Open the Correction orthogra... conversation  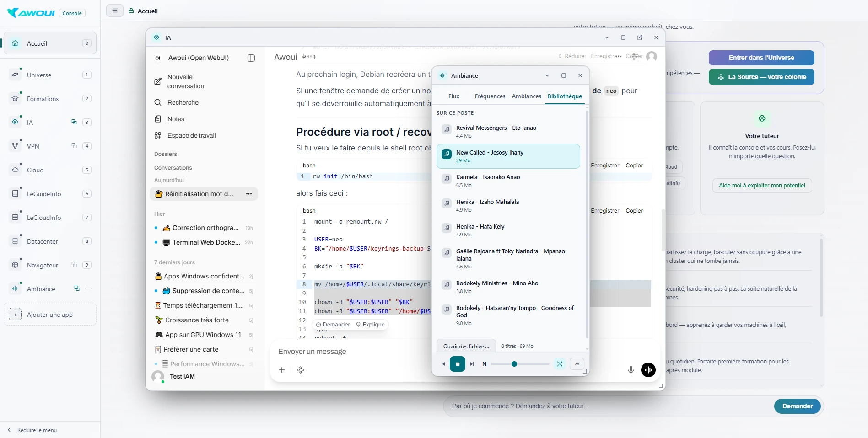tap(204, 228)
